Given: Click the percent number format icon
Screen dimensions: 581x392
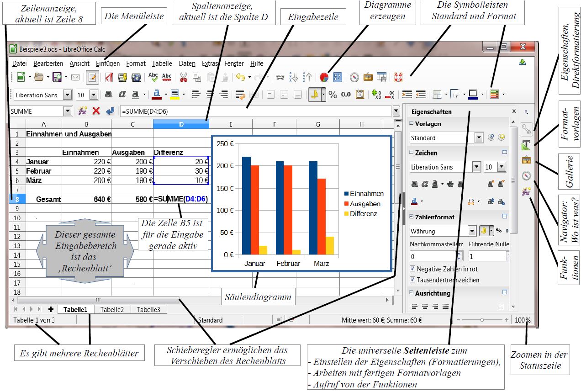Looking at the screenshot, I should click(x=333, y=95).
